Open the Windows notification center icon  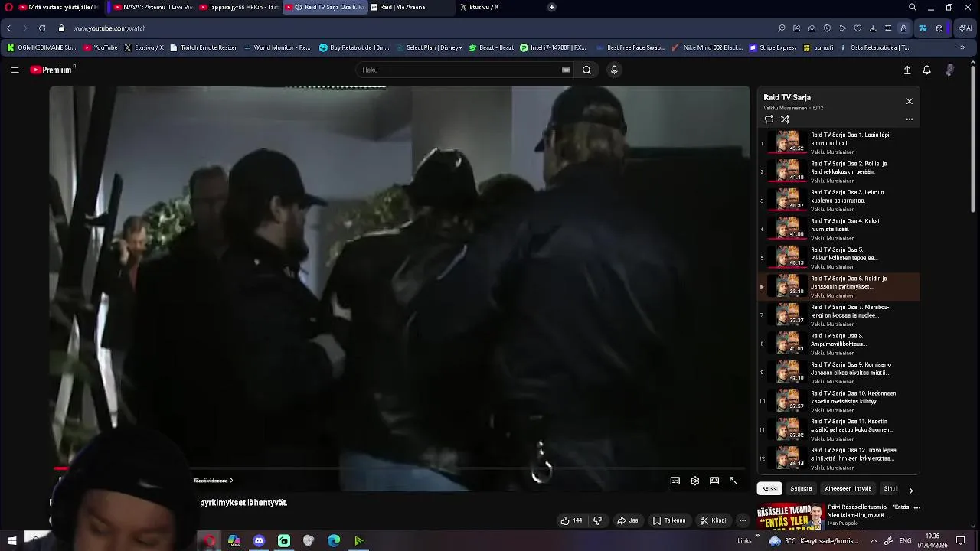[x=961, y=541]
